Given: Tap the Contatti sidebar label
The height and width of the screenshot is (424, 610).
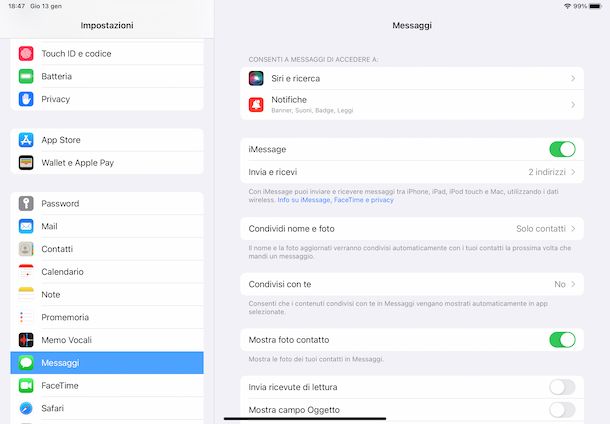Looking at the screenshot, I should [x=57, y=249].
